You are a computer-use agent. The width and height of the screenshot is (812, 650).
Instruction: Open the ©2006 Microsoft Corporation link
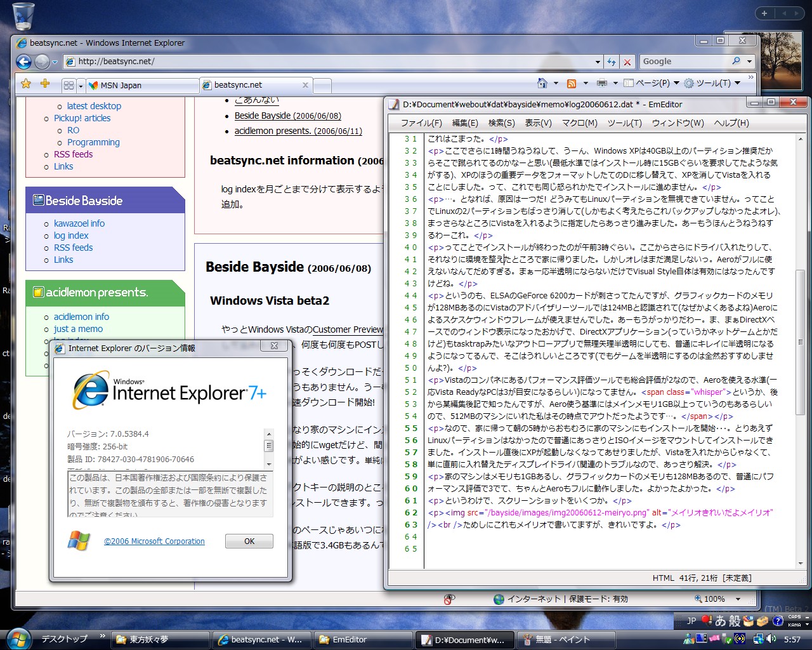pyautogui.click(x=154, y=541)
